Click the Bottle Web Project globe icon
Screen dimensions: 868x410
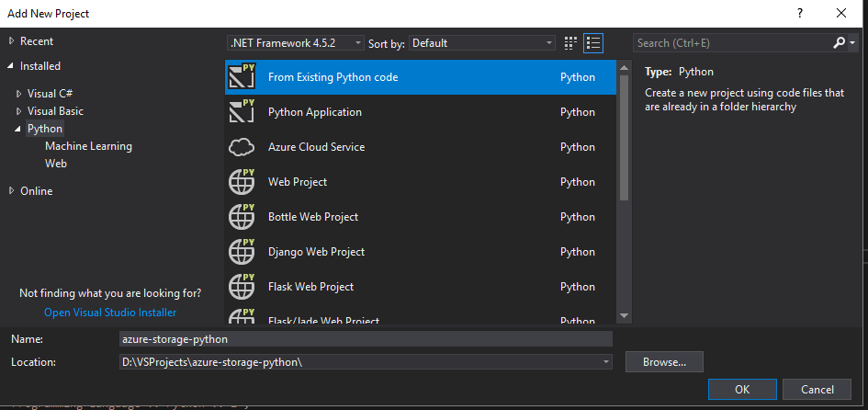[242, 217]
